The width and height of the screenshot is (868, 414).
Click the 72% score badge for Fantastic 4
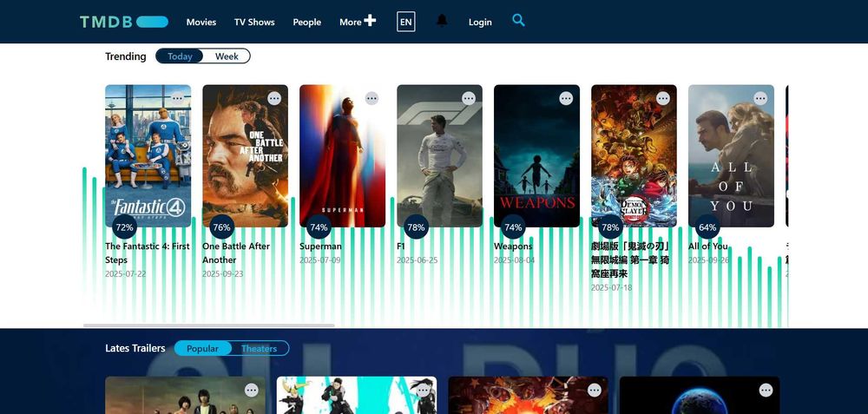[x=124, y=227]
